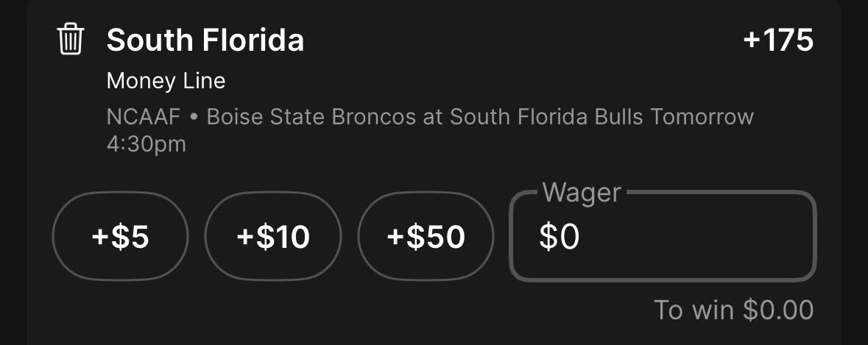
Task: Click the $0 value inside Wager box
Action: (560, 237)
